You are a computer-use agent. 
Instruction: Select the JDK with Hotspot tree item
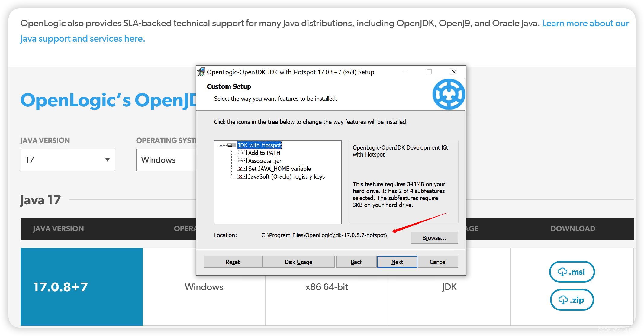(x=259, y=145)
